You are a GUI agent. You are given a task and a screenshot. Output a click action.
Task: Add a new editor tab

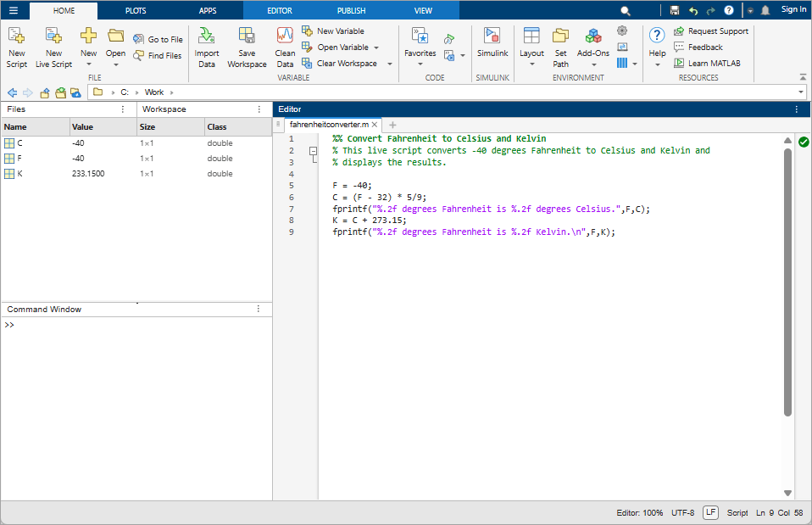pos(392,125)
